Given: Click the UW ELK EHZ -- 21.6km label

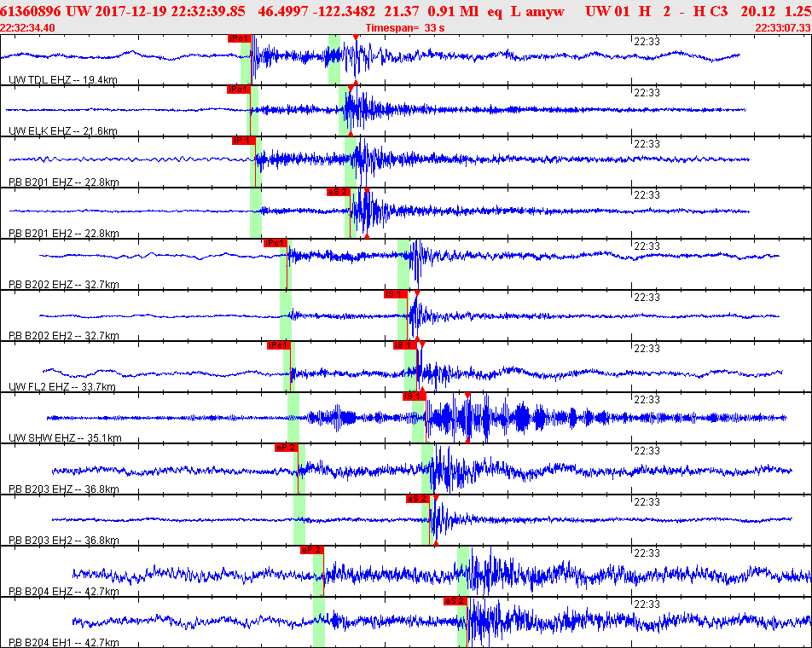Looking at the screenshot, I should [x=63, y=131].
